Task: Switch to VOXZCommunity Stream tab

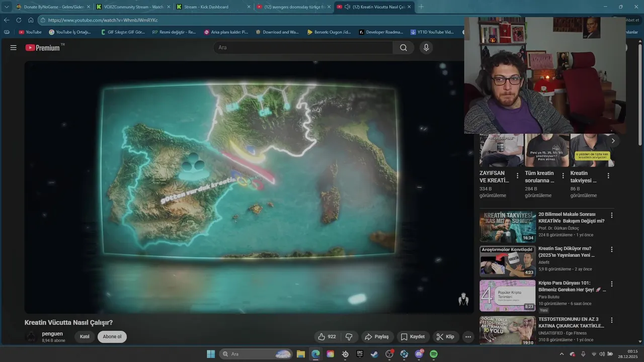Action: tap(134, 7)
